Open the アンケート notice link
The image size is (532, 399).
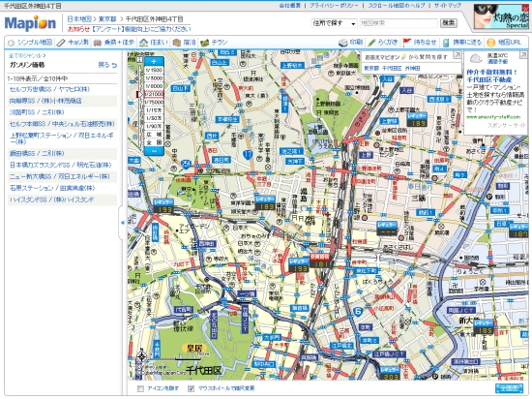click(141, 29)
